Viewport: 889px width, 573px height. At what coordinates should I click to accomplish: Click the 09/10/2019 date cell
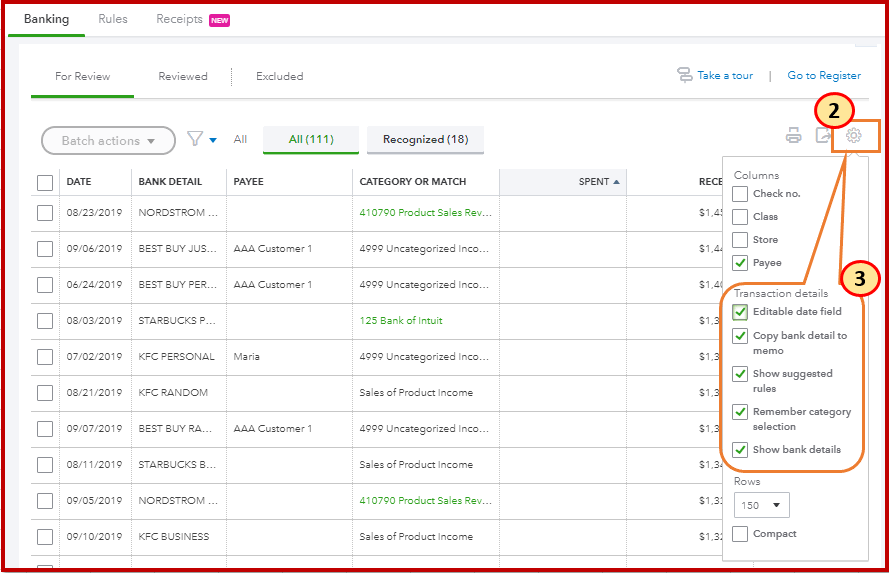point(94,537)
